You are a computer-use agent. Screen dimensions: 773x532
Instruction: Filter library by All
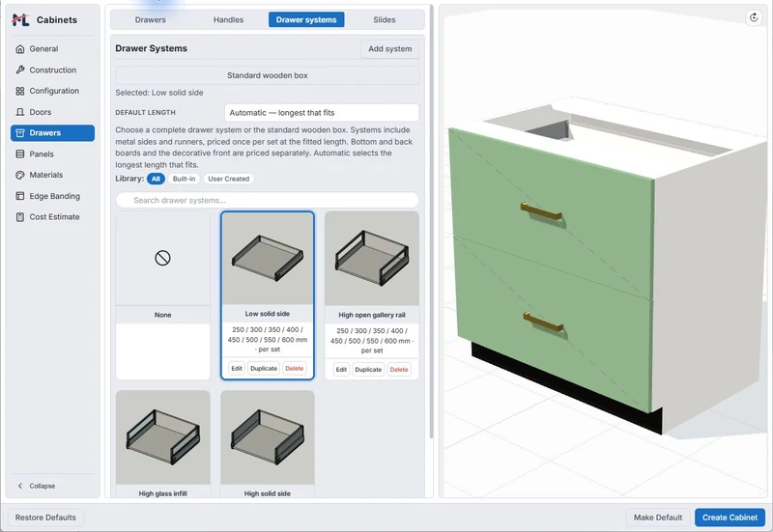(156, 179)
